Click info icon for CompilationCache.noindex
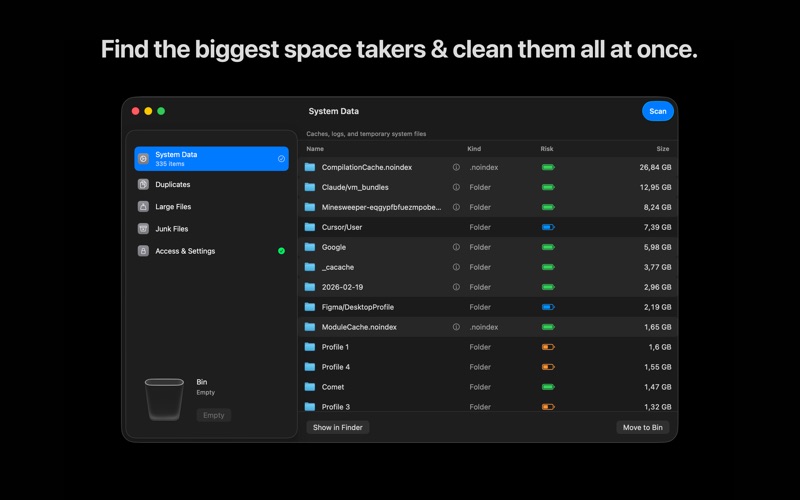This screenshot has width=800, height=500. click(456, 167)
